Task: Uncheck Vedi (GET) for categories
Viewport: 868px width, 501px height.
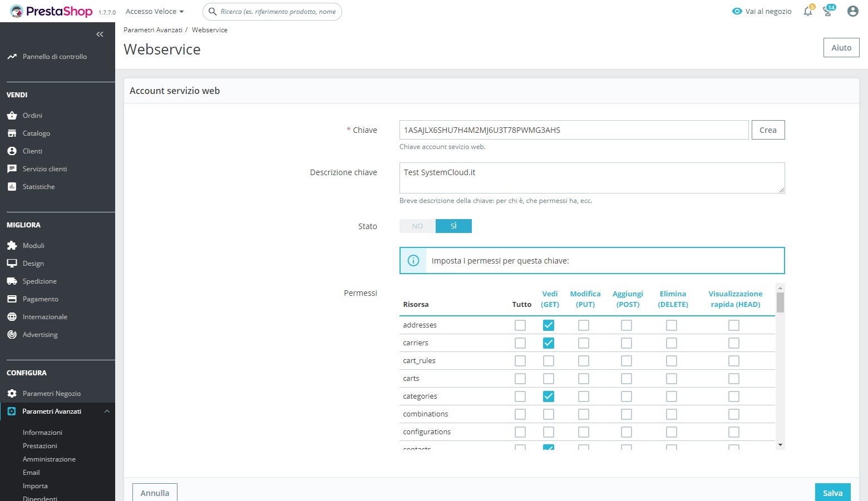Action: (549, 396)
